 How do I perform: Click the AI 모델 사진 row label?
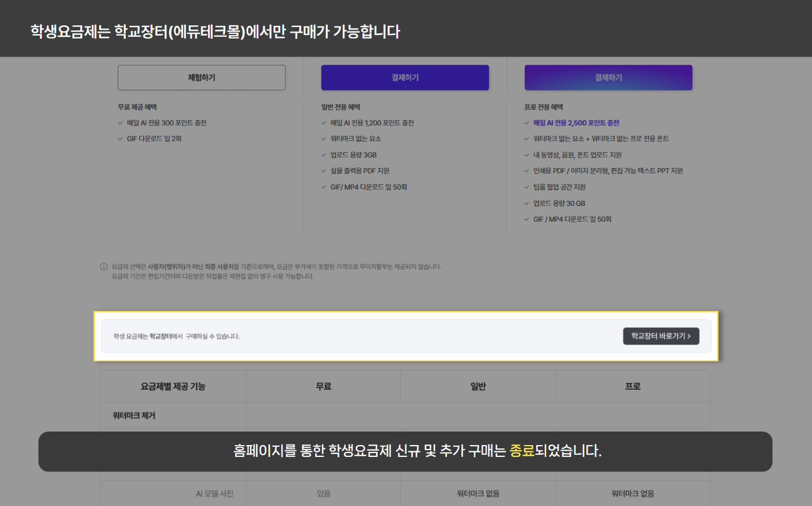point(214,494)
